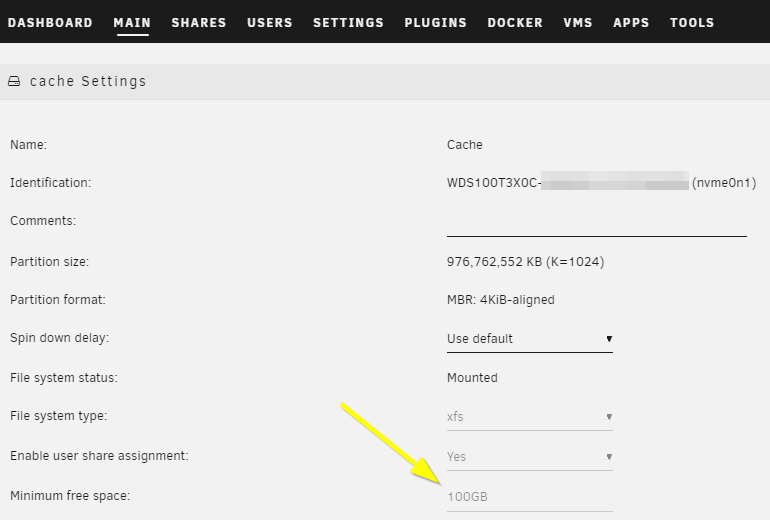Click the Comments input field
The height and width of the screenshot is (520, 770).
pyautogui.click(x=597, y=224)
